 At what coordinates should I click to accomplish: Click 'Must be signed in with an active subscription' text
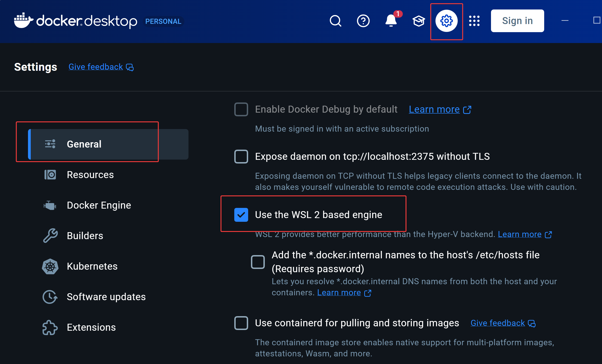point(342,129)
